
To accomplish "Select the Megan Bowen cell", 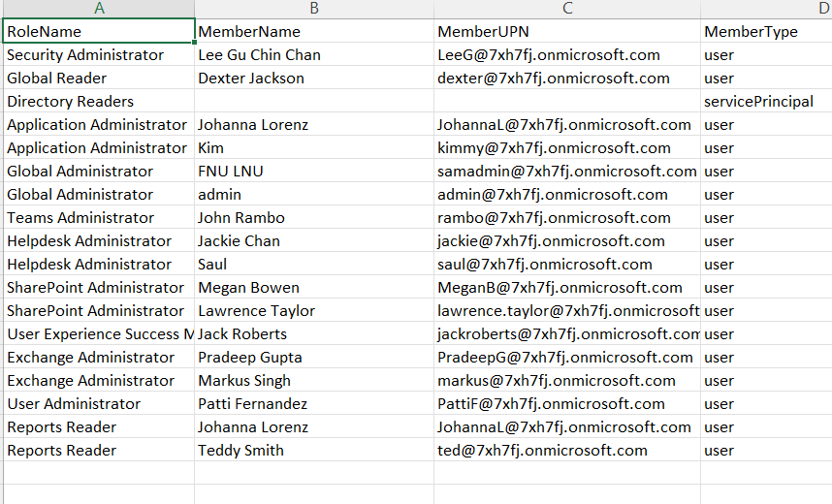I will [x=314, y=288].
